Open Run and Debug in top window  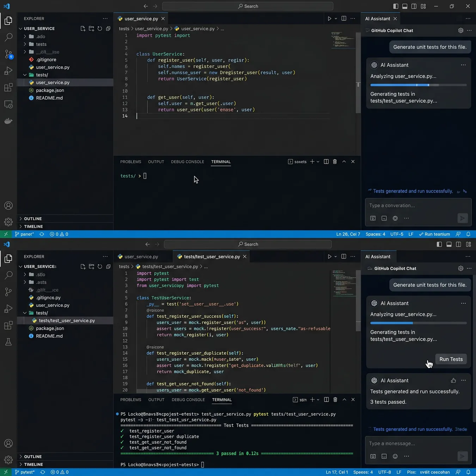[8, 71]
